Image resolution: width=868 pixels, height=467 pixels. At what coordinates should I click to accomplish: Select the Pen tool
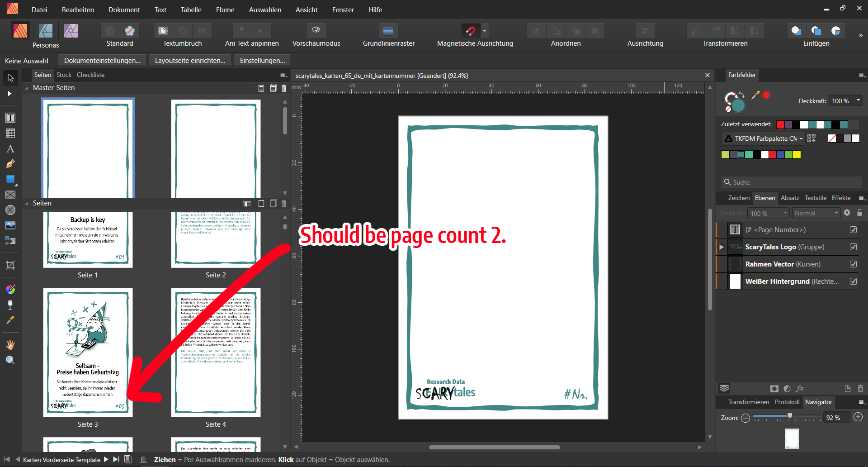[x=10, y=164]
